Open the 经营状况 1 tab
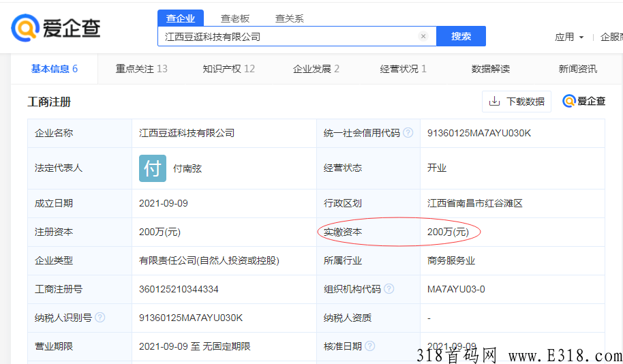Image resolution: width=623 pixels, height=364 pixels. tap(403, 69)
